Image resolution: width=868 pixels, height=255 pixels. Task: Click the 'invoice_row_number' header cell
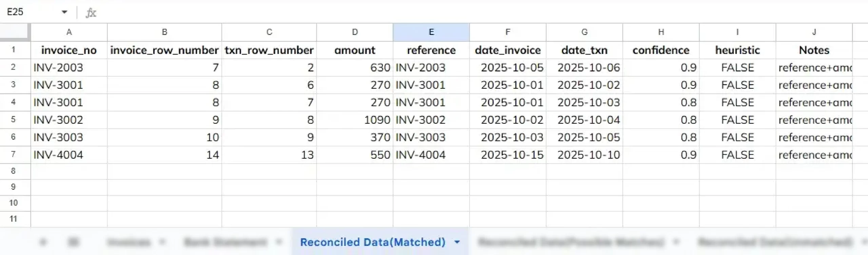[x=164, y=50]
